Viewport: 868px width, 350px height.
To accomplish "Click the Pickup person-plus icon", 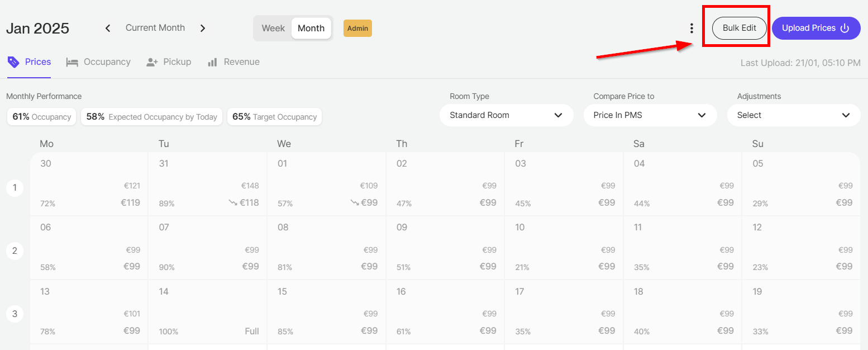I will click(152, 62).
